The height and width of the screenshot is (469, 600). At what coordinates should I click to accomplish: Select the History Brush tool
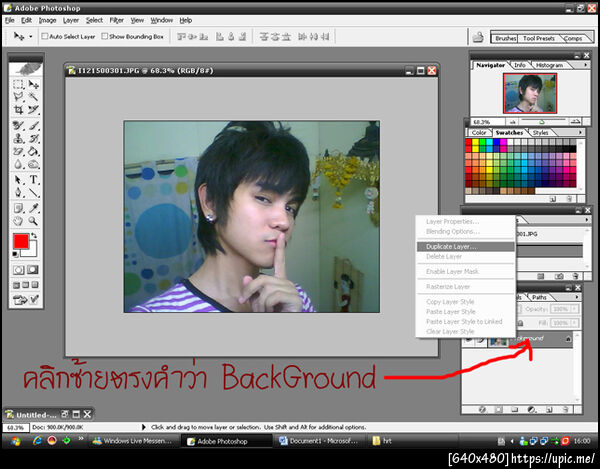(34, 138)
